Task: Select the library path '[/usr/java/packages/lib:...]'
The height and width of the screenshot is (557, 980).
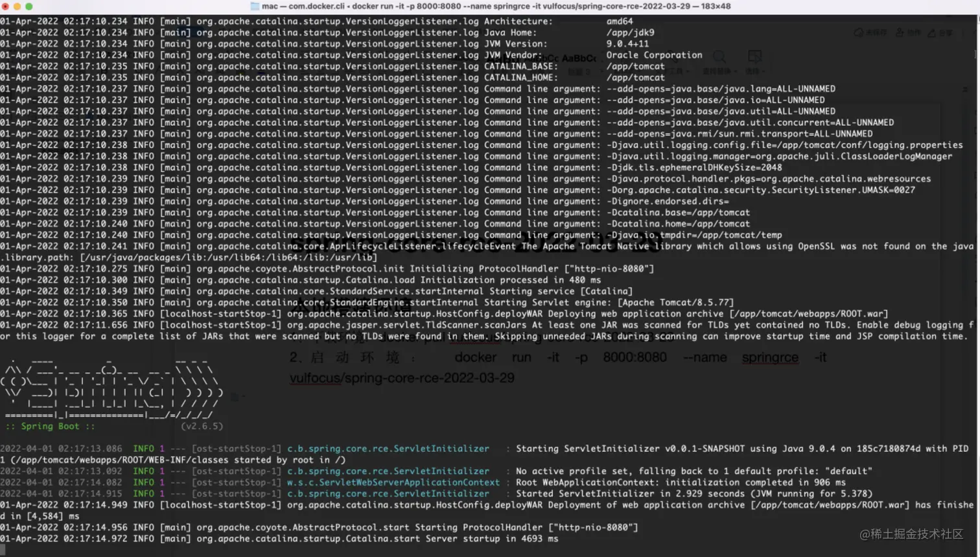Action: [x=228, y=257]
